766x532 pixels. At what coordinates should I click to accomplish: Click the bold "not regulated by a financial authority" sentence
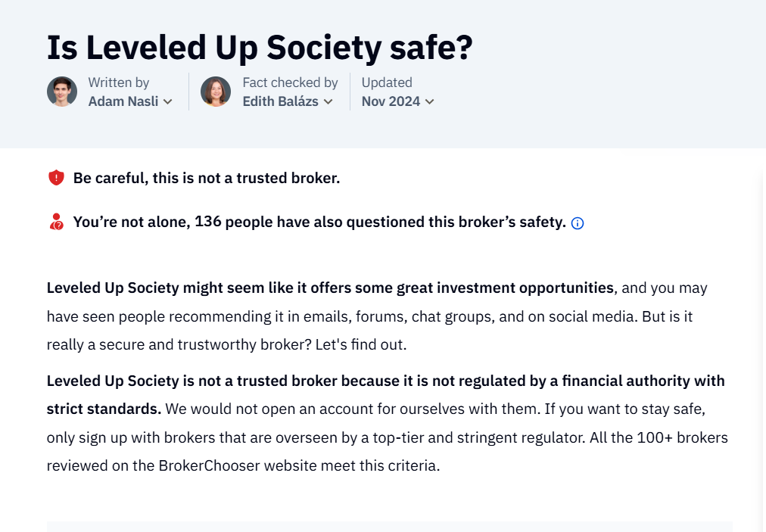(x=385, y=394)
